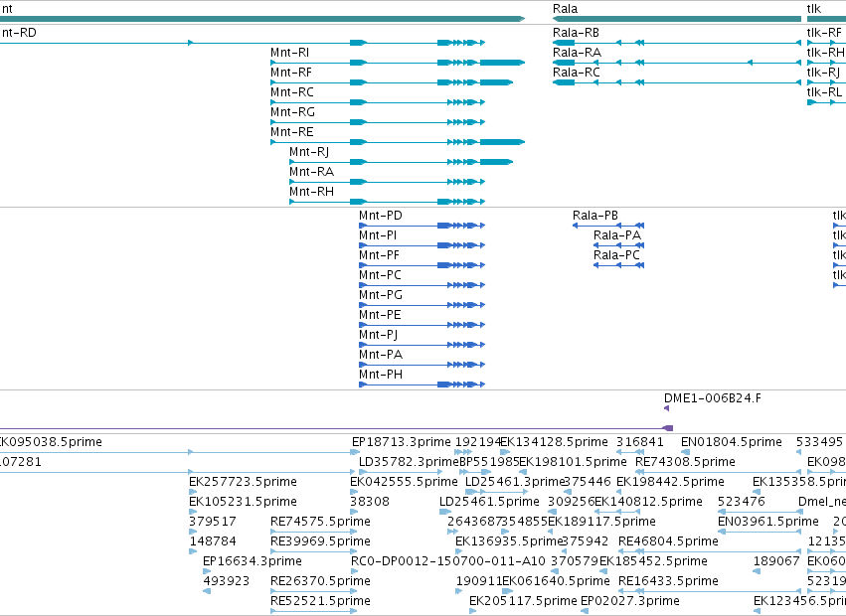Open the Rala-PC protein label
This screenshot has height=616, width=846.
tap(616, 255)
